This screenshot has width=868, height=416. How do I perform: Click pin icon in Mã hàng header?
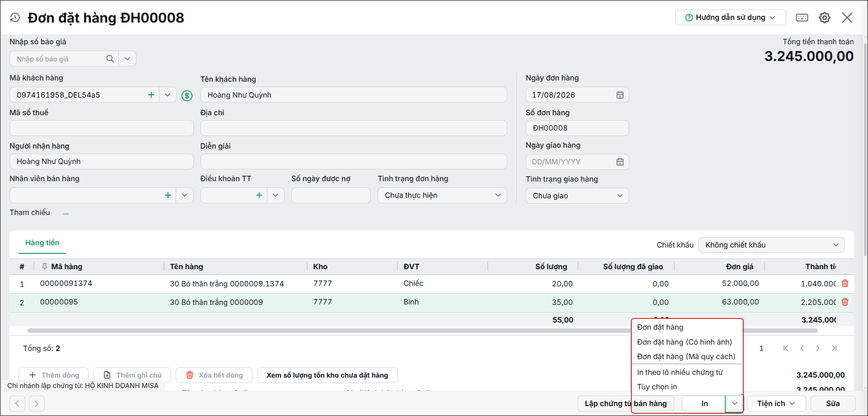tap(44, 266)
